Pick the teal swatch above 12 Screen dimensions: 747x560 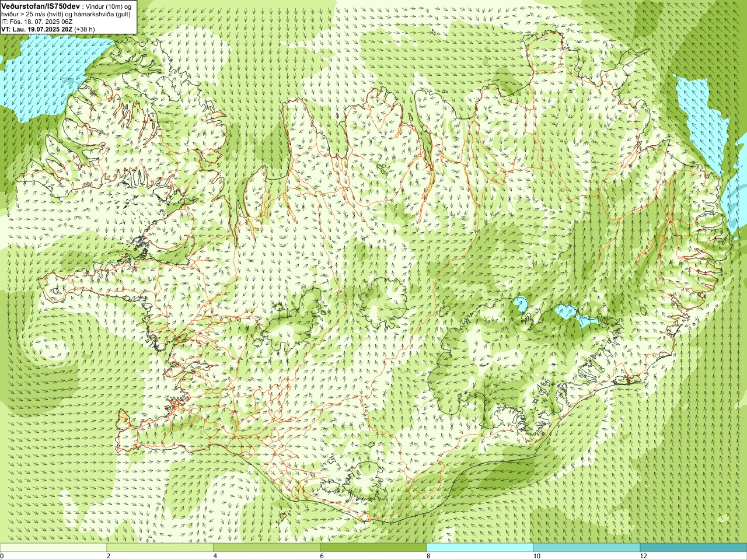click(693, 547)
